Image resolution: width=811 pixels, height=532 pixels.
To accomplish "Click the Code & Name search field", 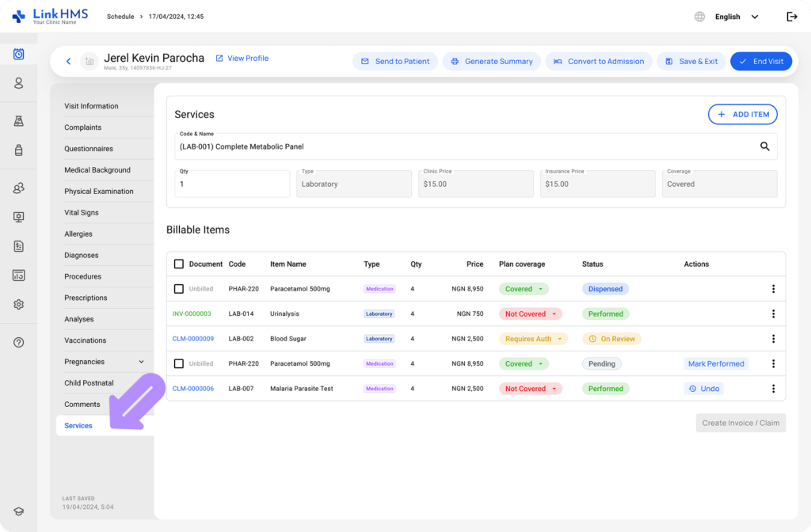I will point(476,146).
